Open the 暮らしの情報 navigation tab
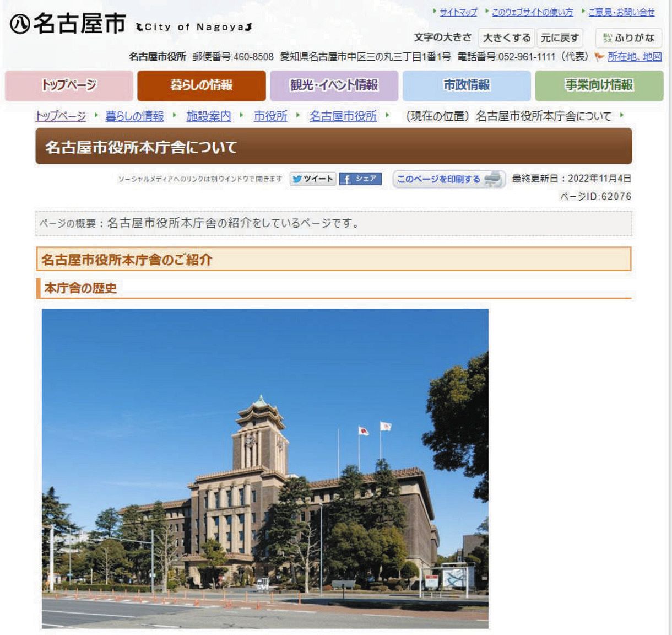Viewport: 672px width, 635px height. [x=202, y=85]
